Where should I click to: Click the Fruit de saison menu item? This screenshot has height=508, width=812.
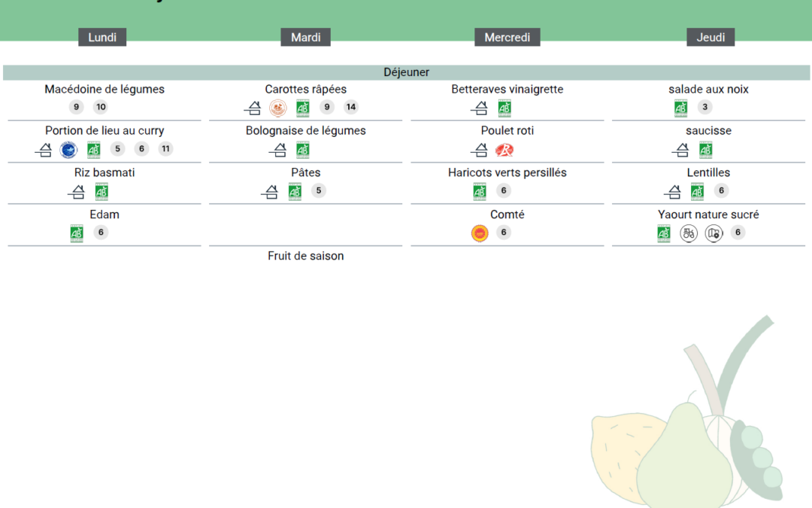pos(305,256)
